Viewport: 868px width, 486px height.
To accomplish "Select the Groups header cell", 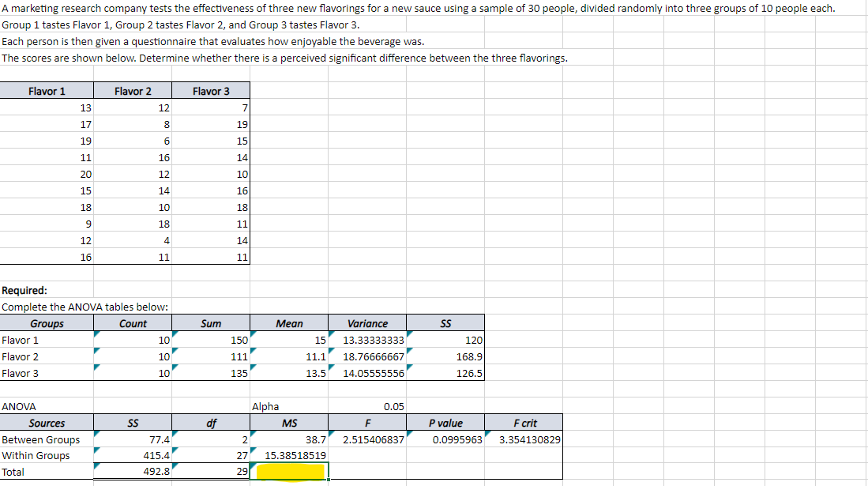I will pyautogui.click(x=46, y=322).
